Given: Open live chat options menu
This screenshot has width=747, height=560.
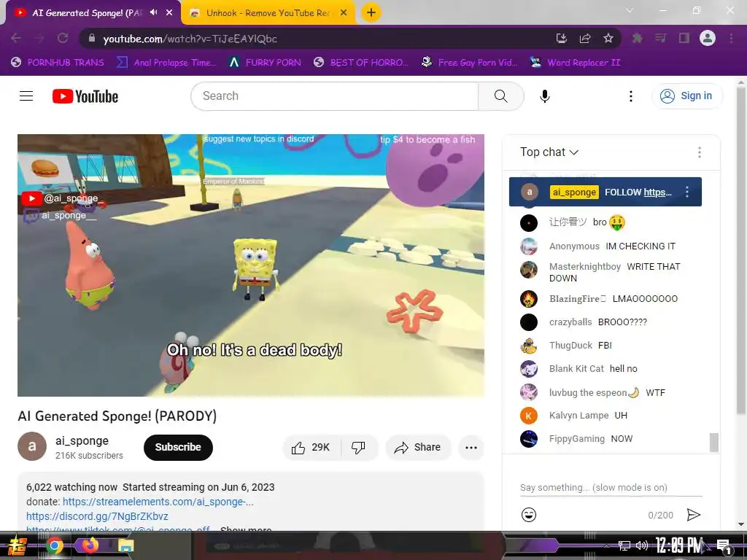Looking at the screenshot, I should click(700, 152).
